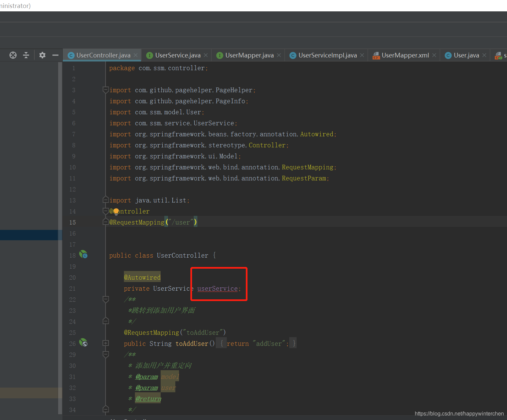This screenshot has width=507, height=420.
Task: Close the UserMapper.java tab
Action: [x=279, y=55]
